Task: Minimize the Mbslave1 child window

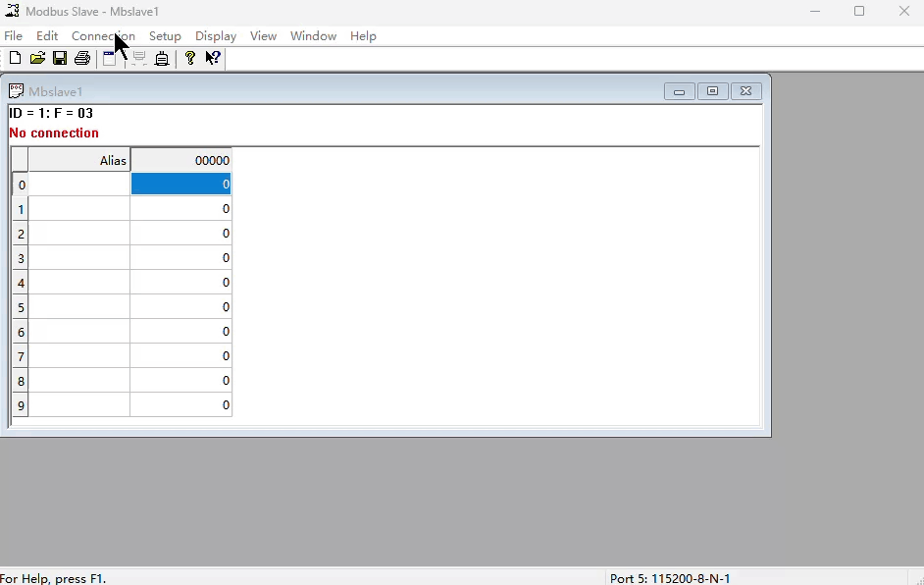Action: (679, 91)
